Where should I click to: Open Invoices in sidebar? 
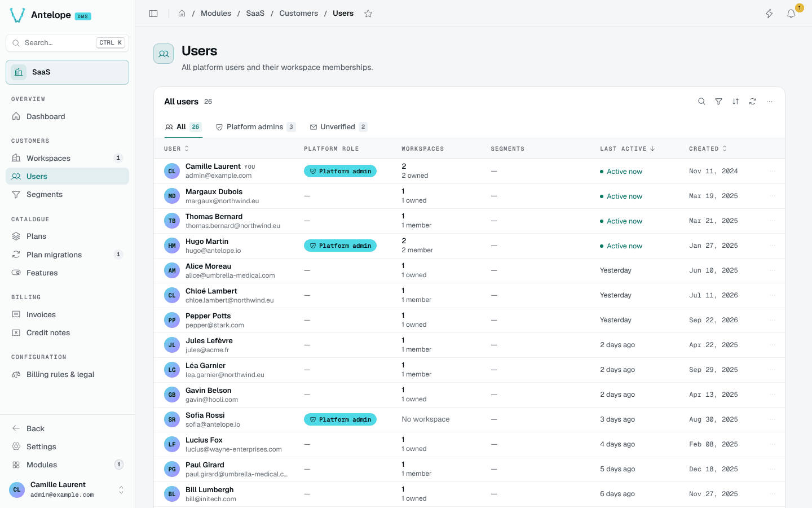pyautogui.click(x=67, y=314)
